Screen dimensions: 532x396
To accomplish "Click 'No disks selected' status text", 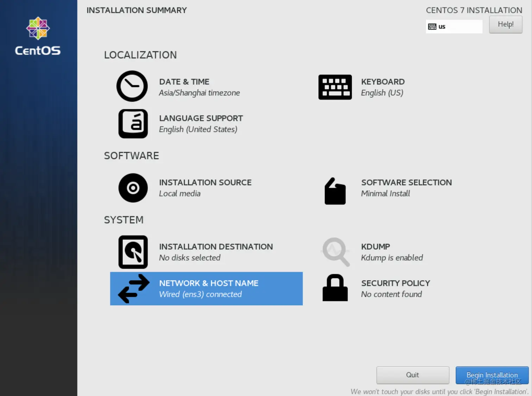I will (189, 258).
